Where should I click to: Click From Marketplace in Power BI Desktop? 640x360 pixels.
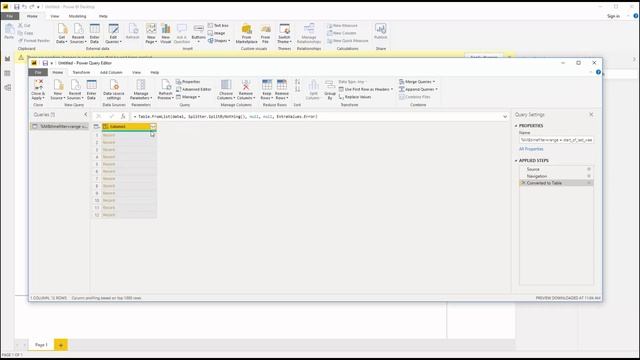coord(247,33)
